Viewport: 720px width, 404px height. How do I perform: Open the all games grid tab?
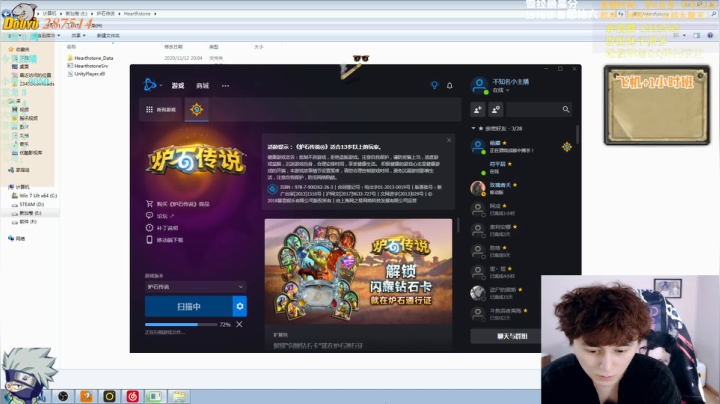tap(161, 109)
